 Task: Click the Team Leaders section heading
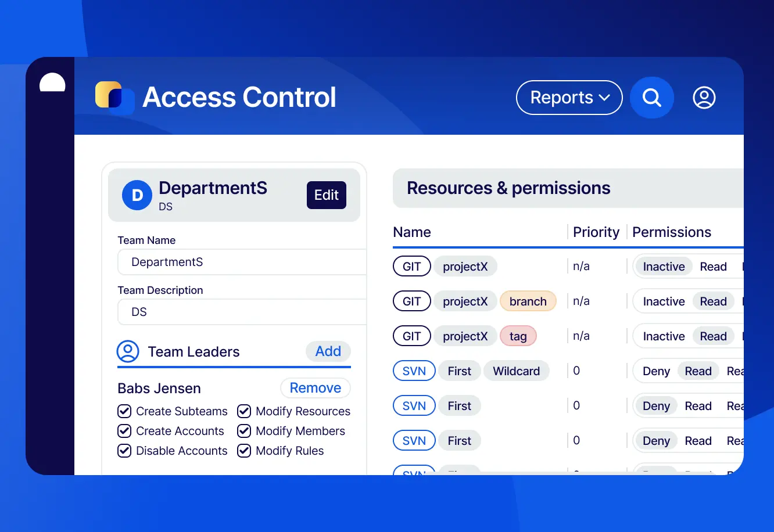tap(193, 352)
